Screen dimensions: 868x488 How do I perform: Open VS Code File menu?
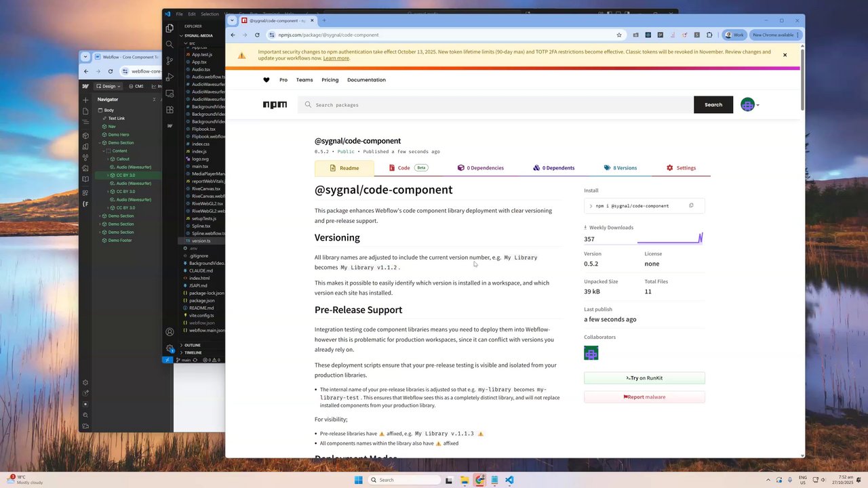179,14
